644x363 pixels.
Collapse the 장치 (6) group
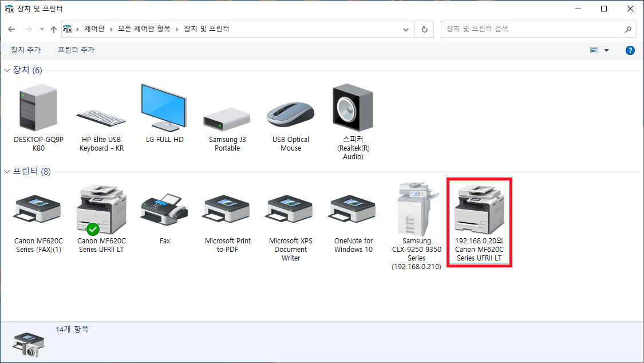7,70
